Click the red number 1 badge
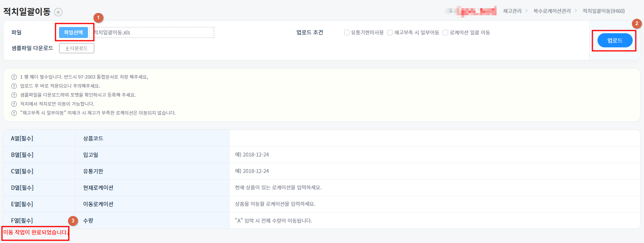The height and width of the screenshot is (243, 644). pos(98,18)
